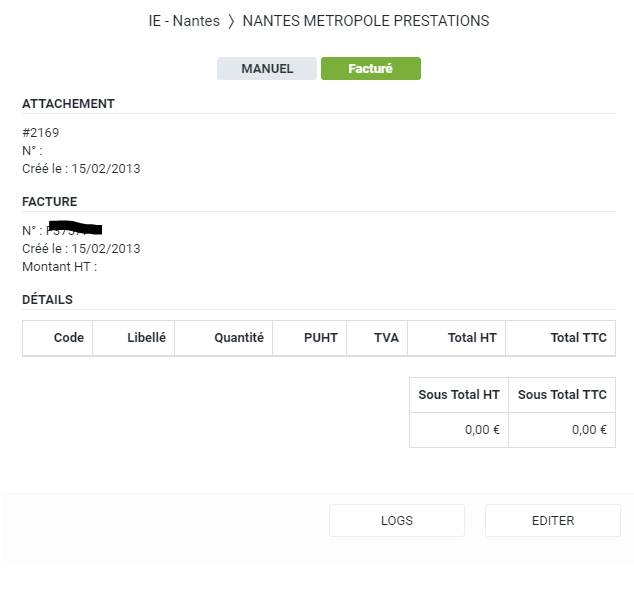Open NANTES METROPOLE PRESTATIONS breadcrumb
Viewport: 634px width, 602px height.
coord(366,21)
